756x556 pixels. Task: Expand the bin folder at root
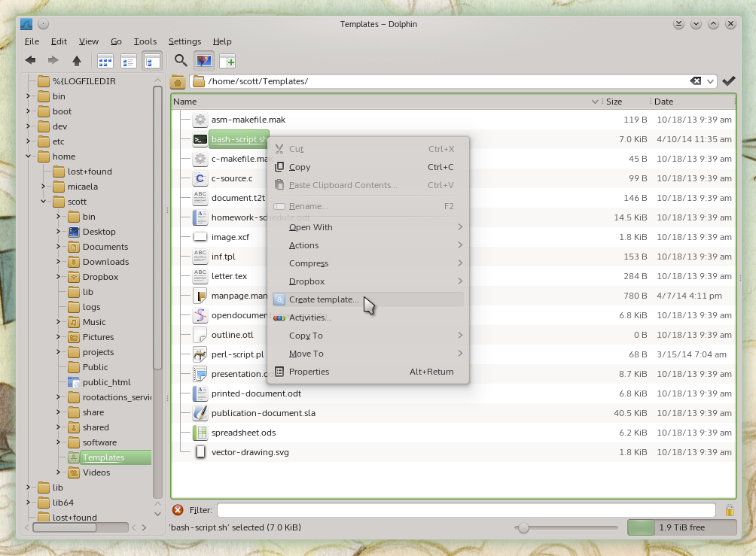(x=28, y=96)
